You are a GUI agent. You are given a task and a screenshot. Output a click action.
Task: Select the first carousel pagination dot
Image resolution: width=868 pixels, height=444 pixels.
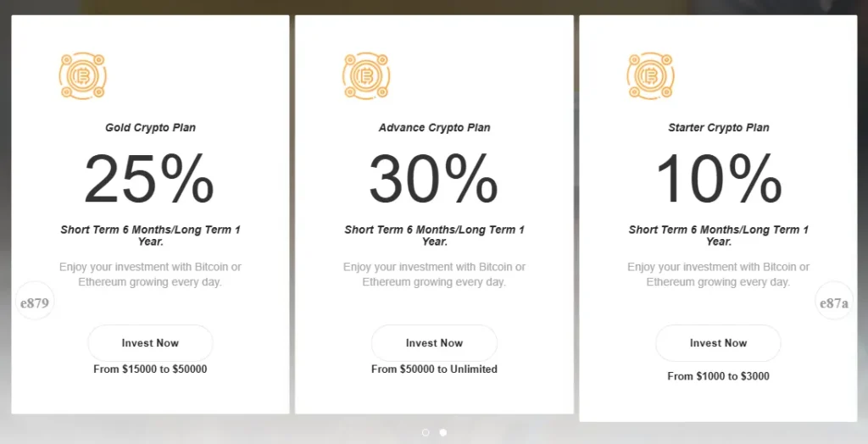pos(426,432)
